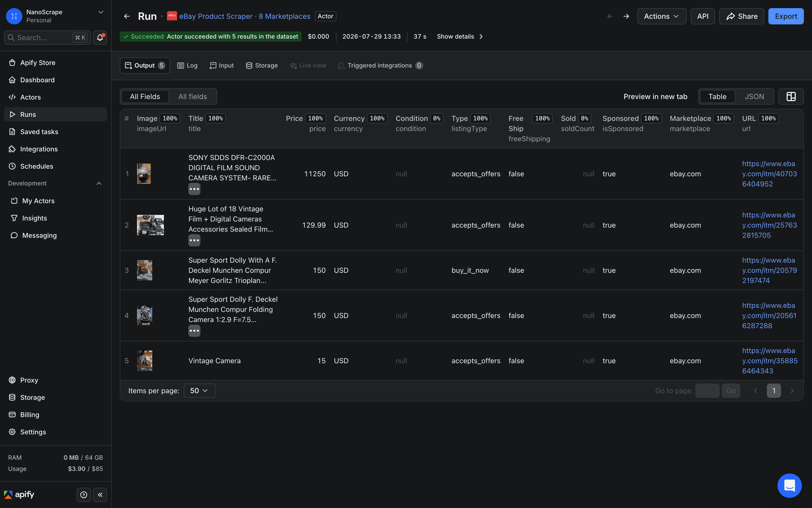Click the Share button

tap(741, 16)
